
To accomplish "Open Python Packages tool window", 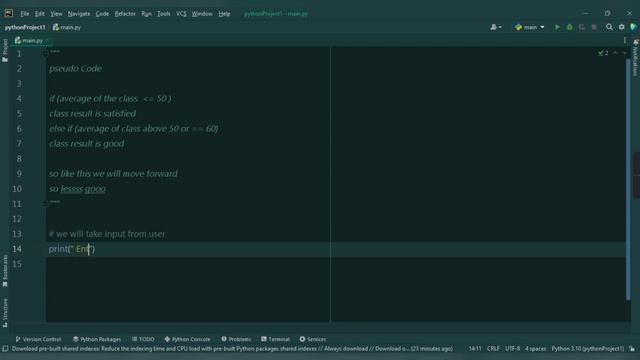I will (x=97, y=339).
